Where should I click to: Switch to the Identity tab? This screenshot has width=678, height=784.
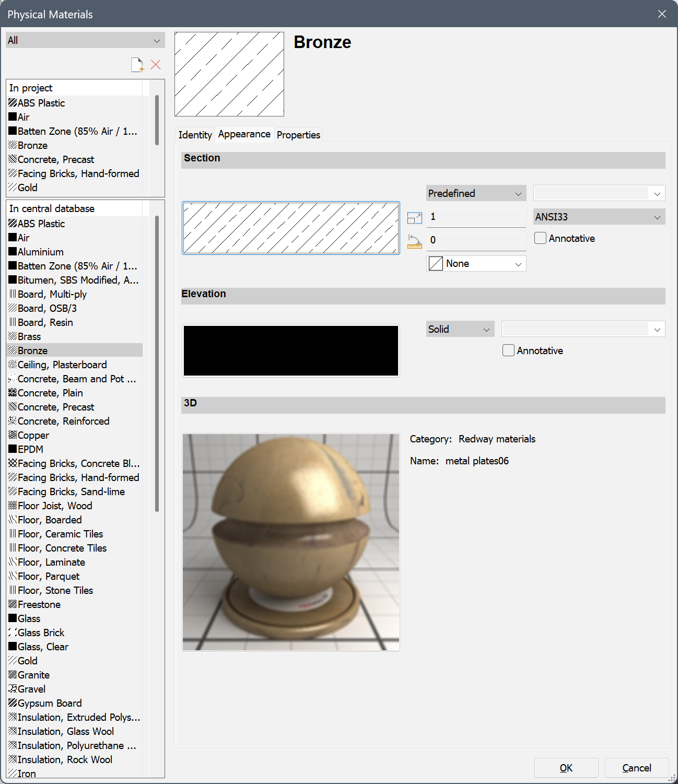[195, 135]
